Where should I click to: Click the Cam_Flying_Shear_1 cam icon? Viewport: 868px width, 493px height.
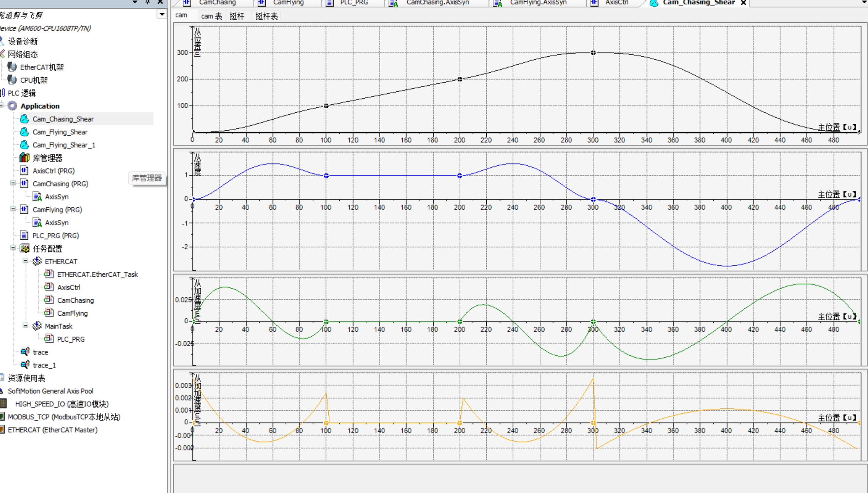[x=25, y=145]
